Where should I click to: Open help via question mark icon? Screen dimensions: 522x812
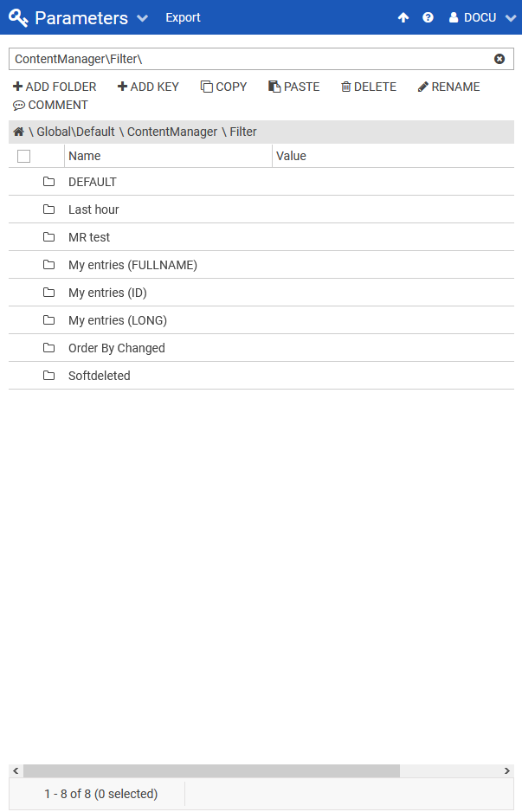tap(428, 17)
